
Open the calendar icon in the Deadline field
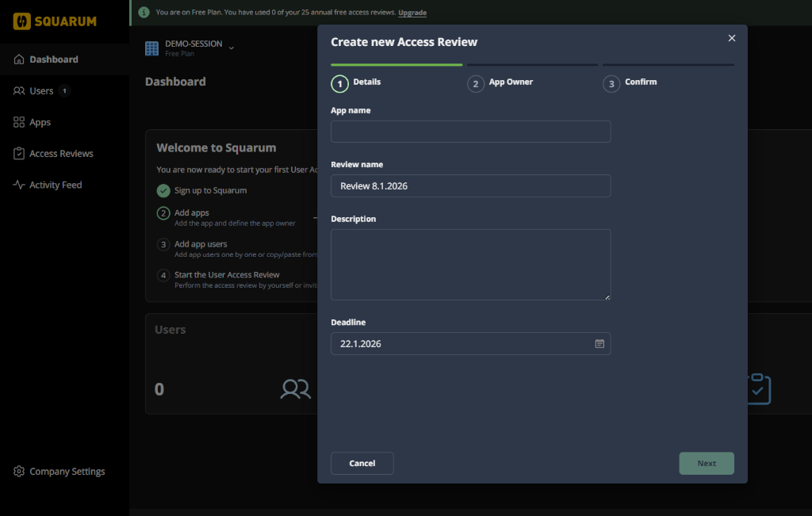click(599, 343)
